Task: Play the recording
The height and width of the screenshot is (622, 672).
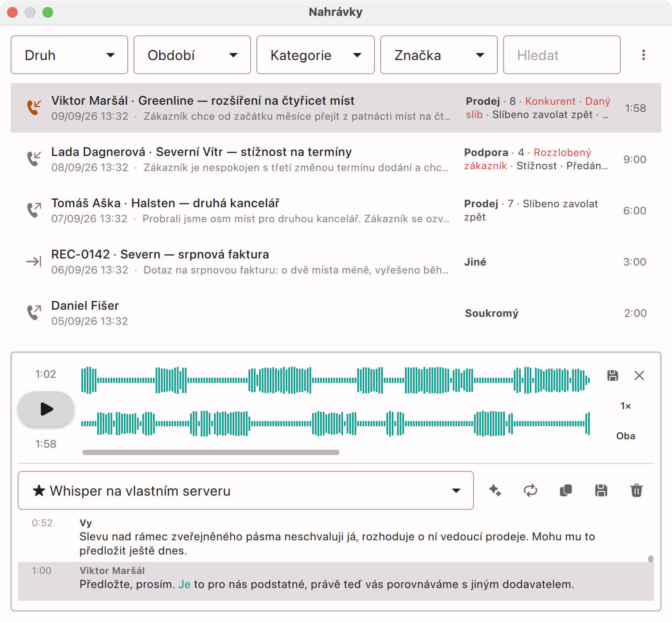Action: pos(46,409)
